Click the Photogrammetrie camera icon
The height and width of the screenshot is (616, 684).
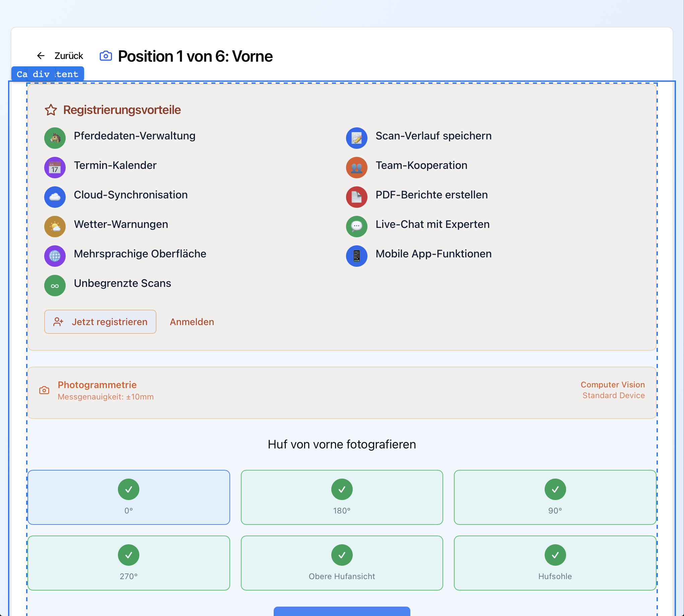click(x=44, y=390)
